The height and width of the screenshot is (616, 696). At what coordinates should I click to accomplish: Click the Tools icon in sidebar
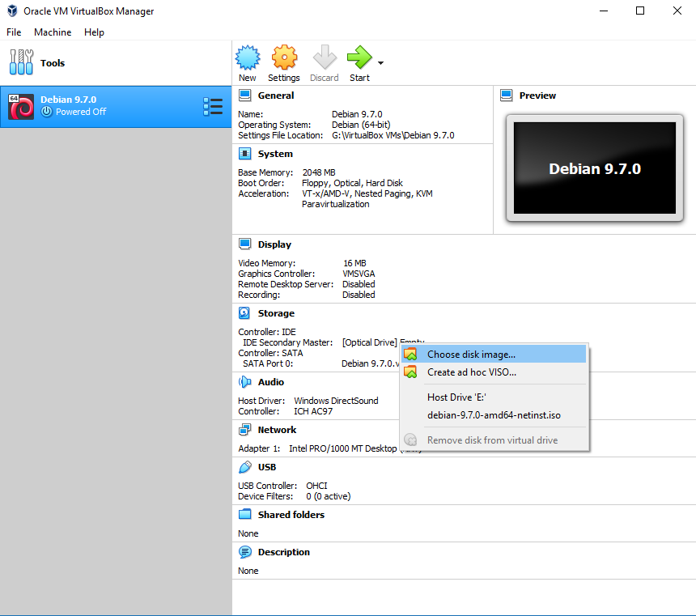click(x=21, y=62)
